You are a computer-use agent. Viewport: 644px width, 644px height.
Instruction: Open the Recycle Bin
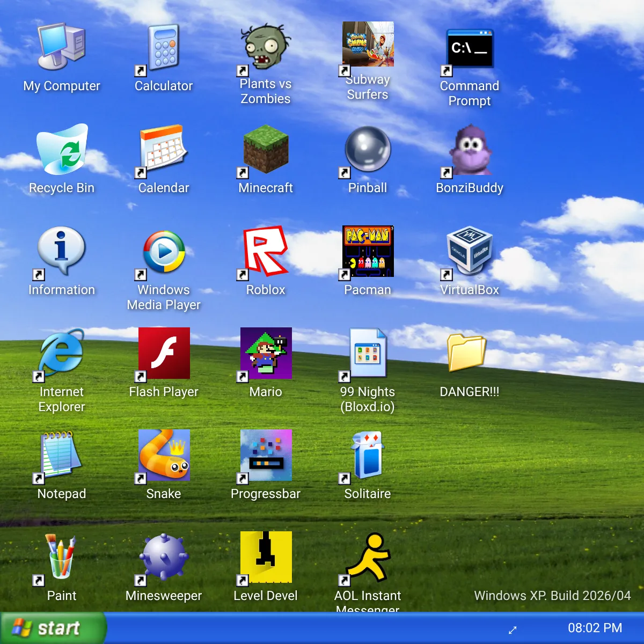[61, 150]
